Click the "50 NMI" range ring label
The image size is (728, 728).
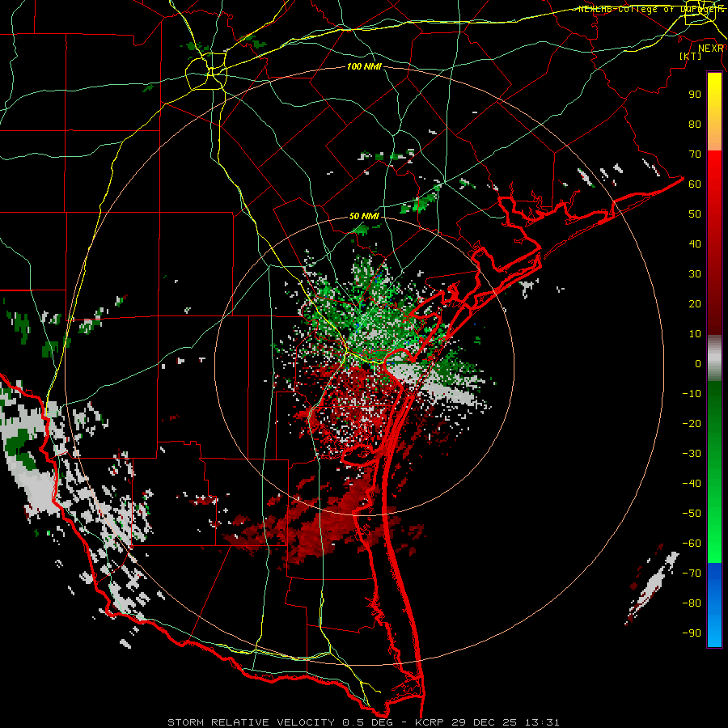[x=364, y=216]
